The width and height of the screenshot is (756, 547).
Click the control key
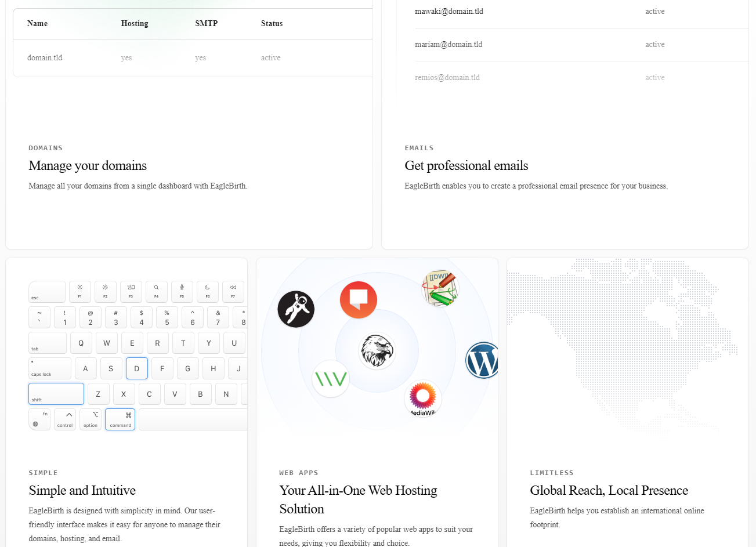[65, 419]
